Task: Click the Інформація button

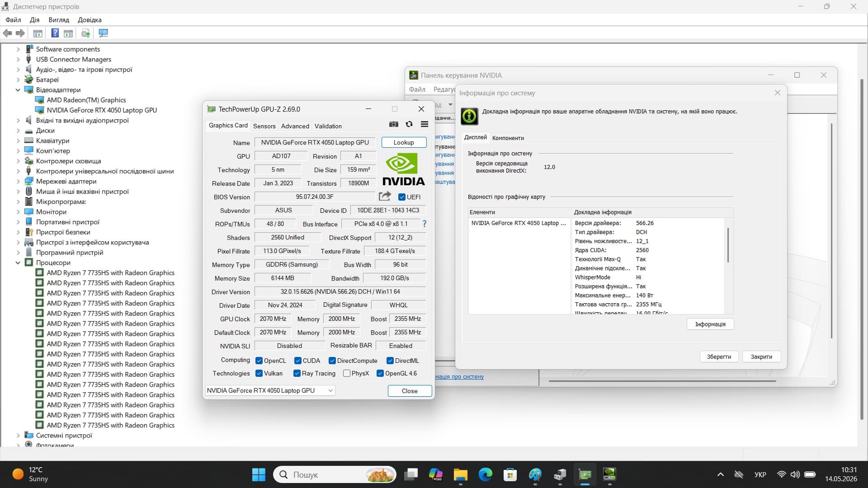Action: (710, 324)
